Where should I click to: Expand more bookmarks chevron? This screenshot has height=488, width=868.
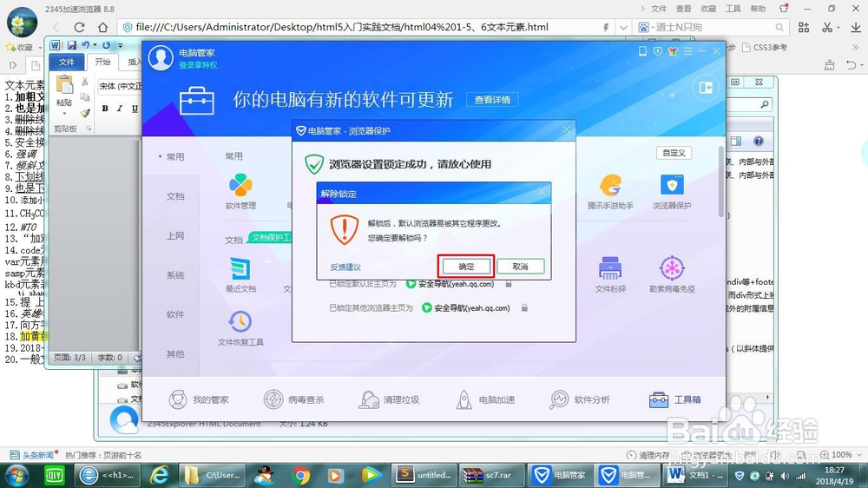click(855, 48)
